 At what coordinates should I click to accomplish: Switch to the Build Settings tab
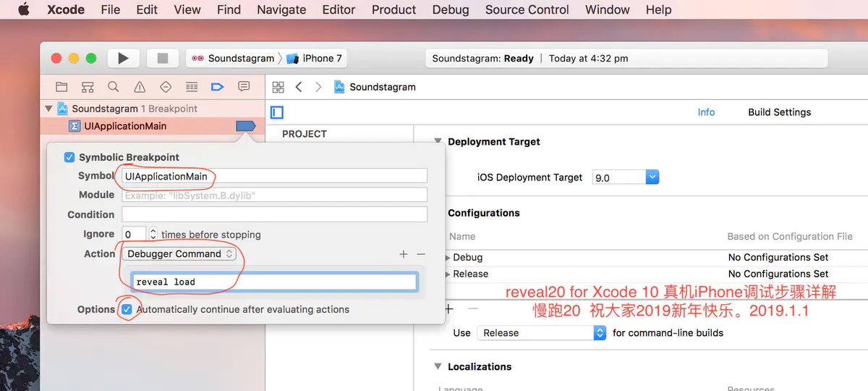[x=779, y=112]
